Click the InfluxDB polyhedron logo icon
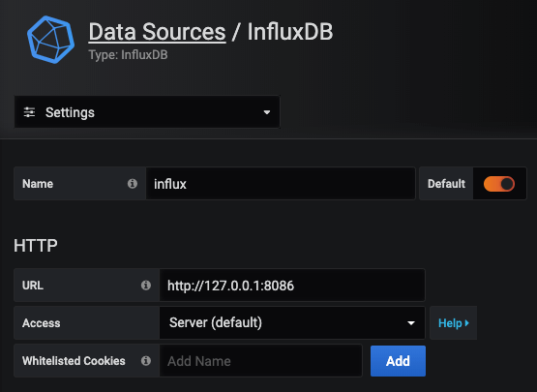This screenshot has height=392, width=537. (x=50, y=40)
